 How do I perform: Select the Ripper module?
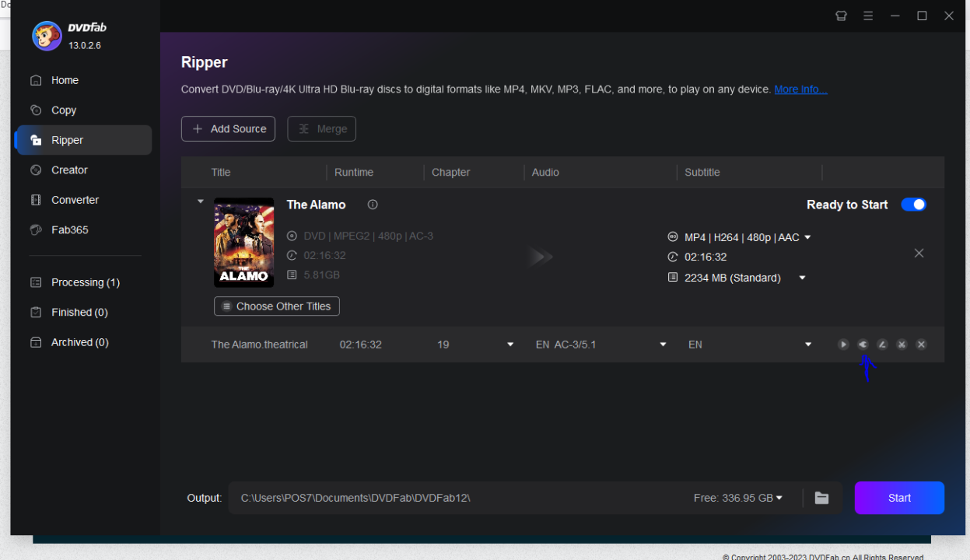pyautogui.click(x=83, y=140)
